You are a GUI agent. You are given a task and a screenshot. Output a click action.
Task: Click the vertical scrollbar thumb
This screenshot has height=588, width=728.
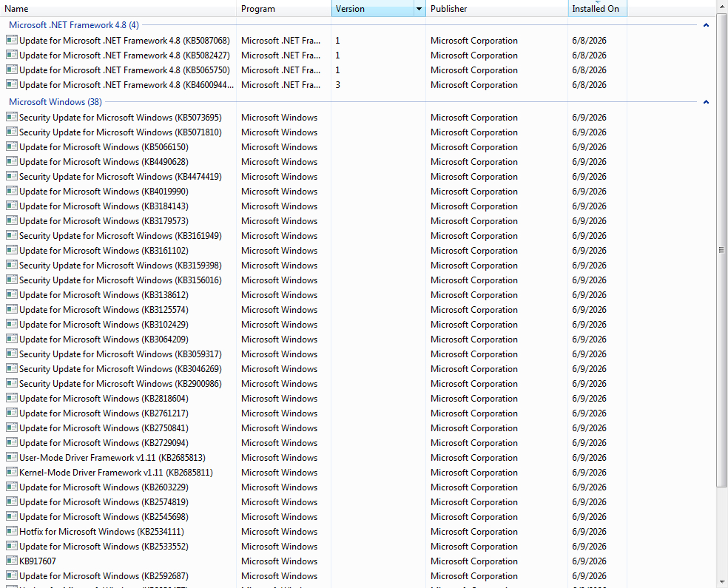tap(721, 250)
